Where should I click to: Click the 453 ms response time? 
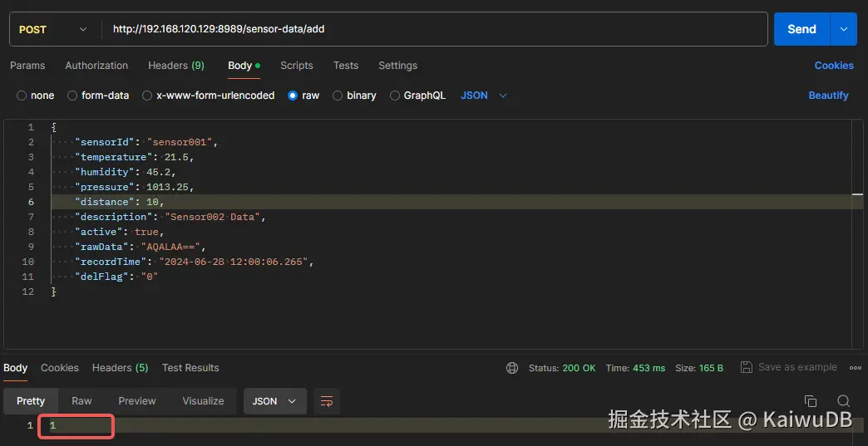pos(648,368)
